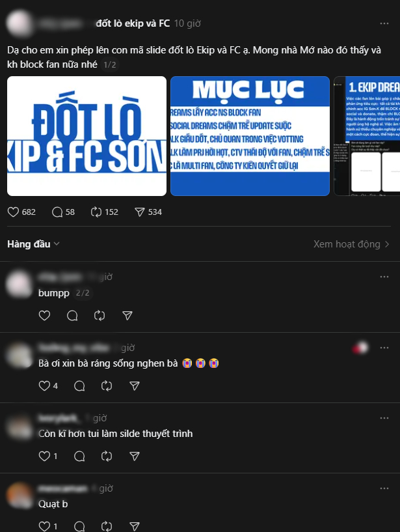Open more options menu on main post
This screenshot has width=400, height=532.
(384, 23)
